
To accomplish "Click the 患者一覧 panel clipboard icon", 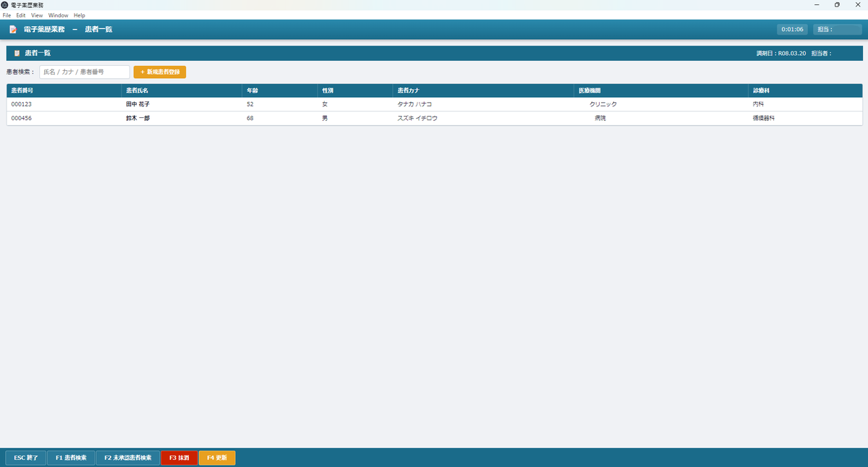I will pos(17,54).
